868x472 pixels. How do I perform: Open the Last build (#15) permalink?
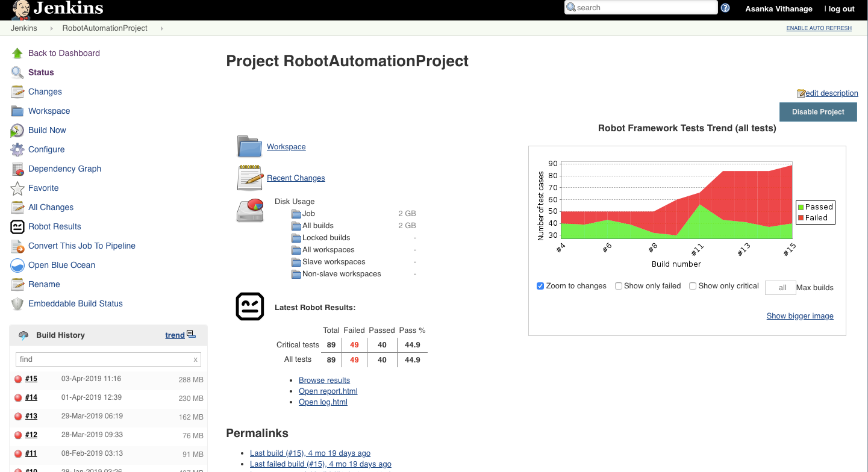[310, 453]
